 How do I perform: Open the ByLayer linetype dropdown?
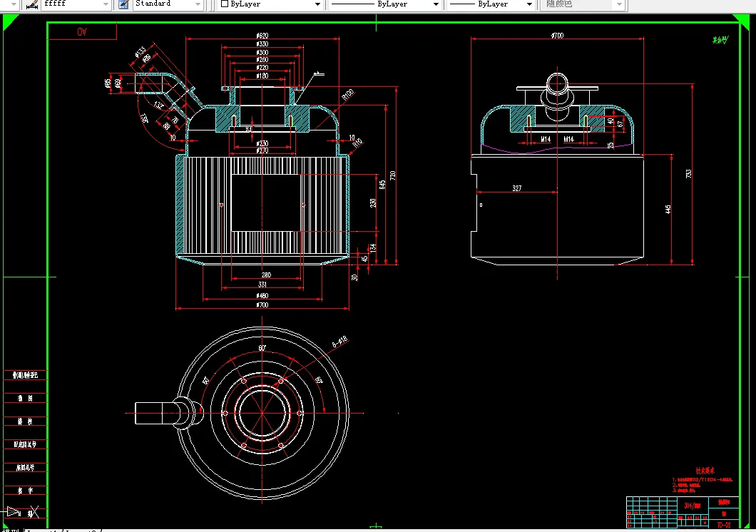pyautogui.click(x=436, y=4)
